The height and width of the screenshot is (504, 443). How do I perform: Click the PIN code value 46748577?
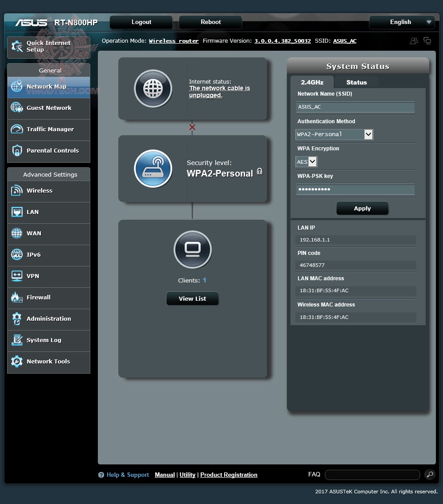pos(312,265)
